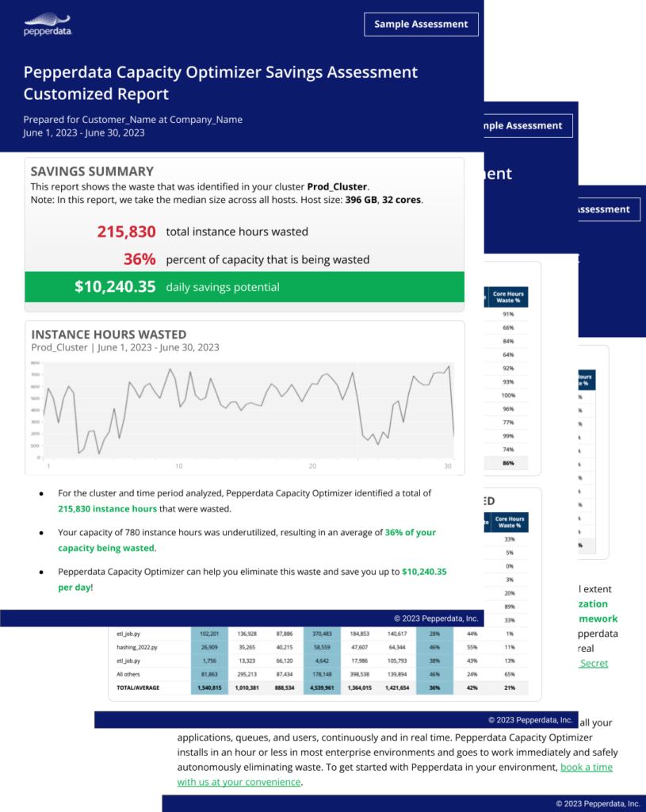Click the front page copyright footer text
The width and height of the screenshot is (646, 812).
coord(436,618)
